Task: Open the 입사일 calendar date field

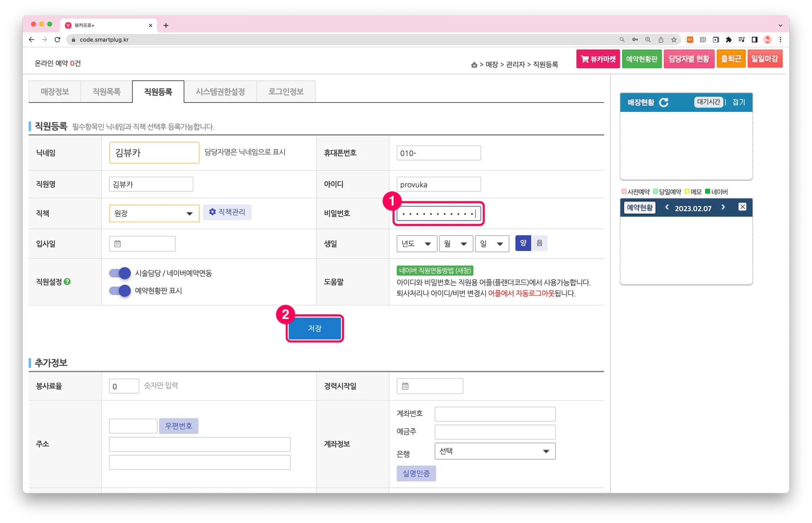Action: tap(142, 243)
